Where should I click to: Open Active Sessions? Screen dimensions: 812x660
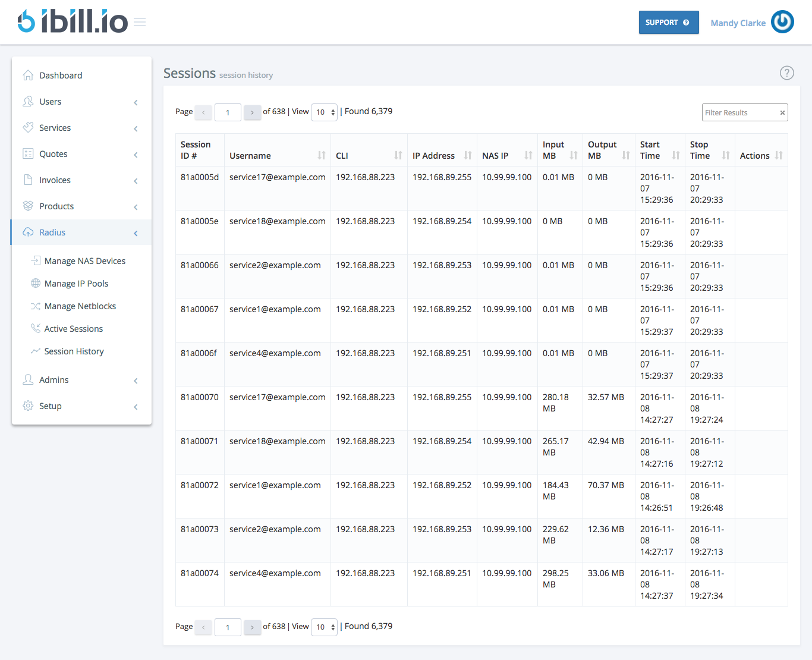click(x=73, y=328)
